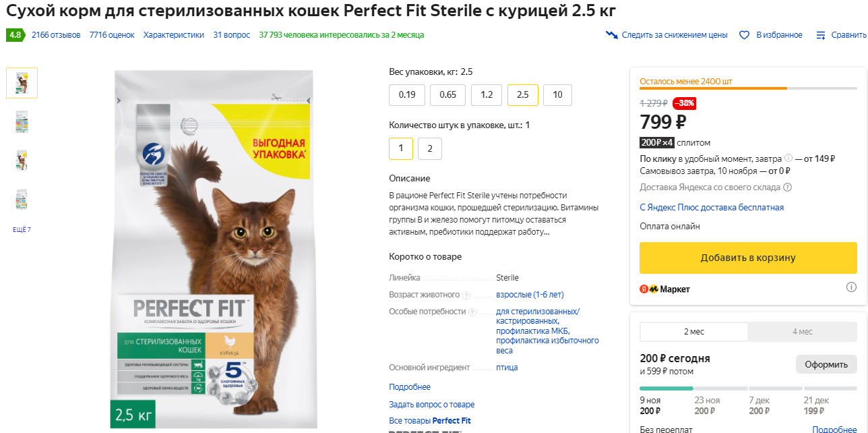Expand Подробнее under the product summary
This screenshot has width=868, height=433.
[x=409, y=386]
